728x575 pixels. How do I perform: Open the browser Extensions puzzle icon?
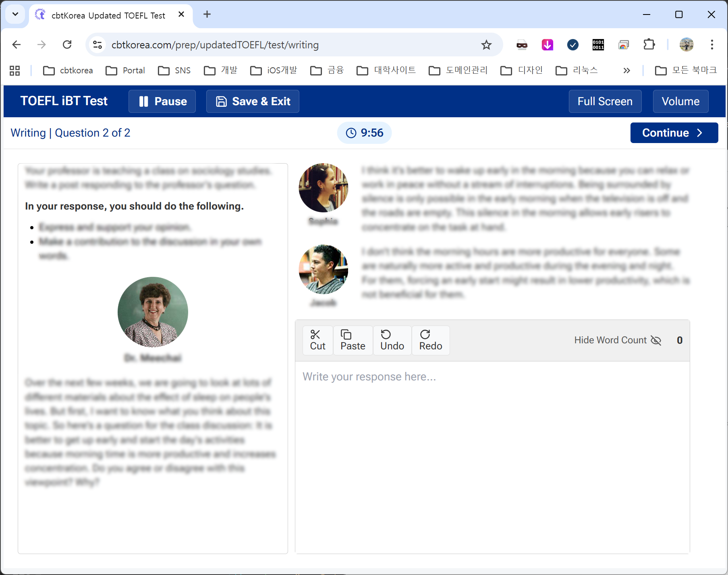pos(649,45)
